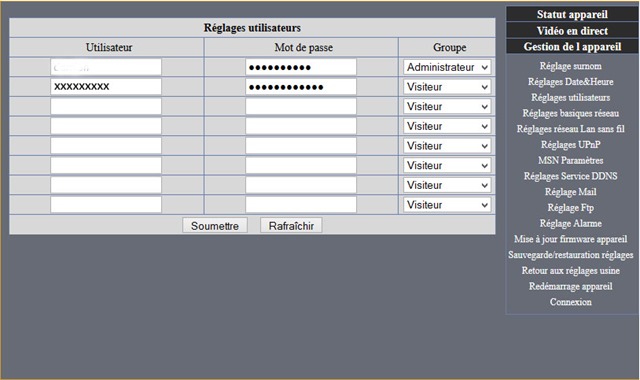Select the Gestion de l appareil menu

click(x=572, y=47)
